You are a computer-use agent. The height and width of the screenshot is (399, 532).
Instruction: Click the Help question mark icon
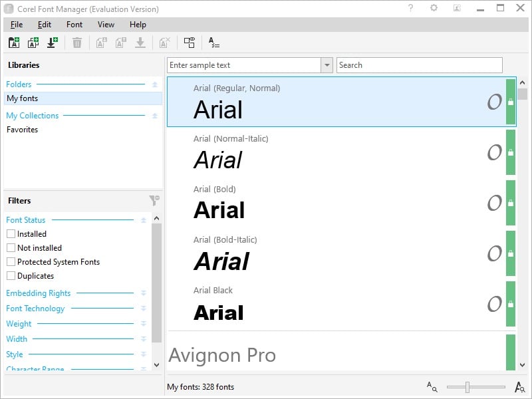click(x=410, y=8)
